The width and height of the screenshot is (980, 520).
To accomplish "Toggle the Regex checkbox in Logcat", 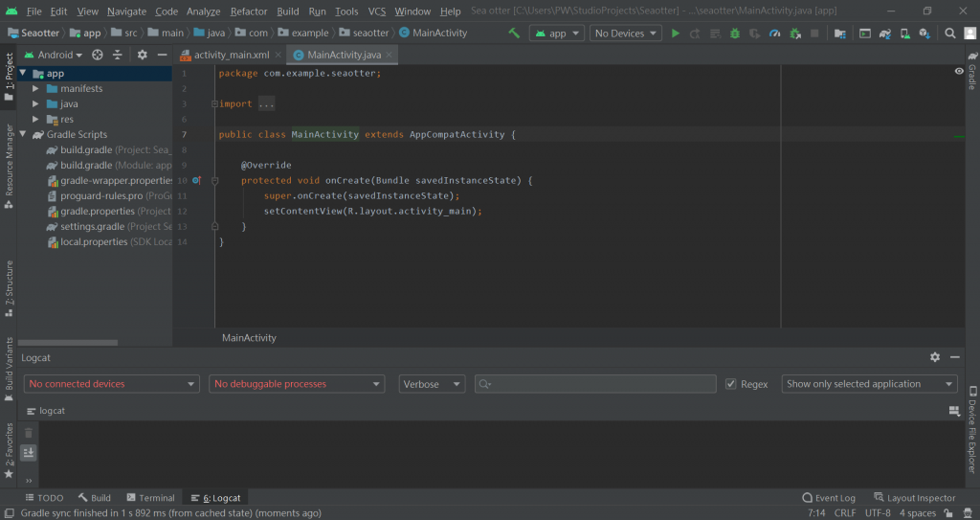I will (732, 384).
